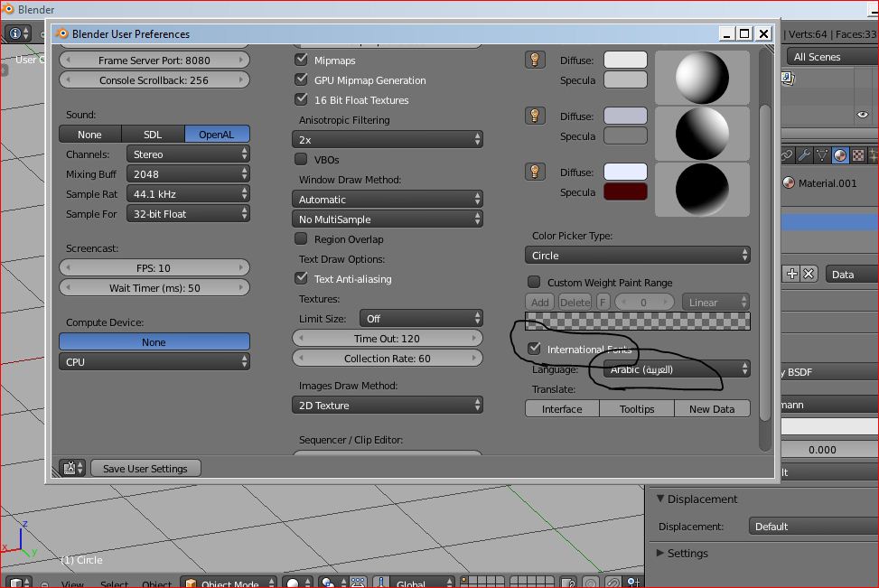Viewport: 879px width, 588px height.
Task: Enable the VBOs checkbox
Action: 302,160
